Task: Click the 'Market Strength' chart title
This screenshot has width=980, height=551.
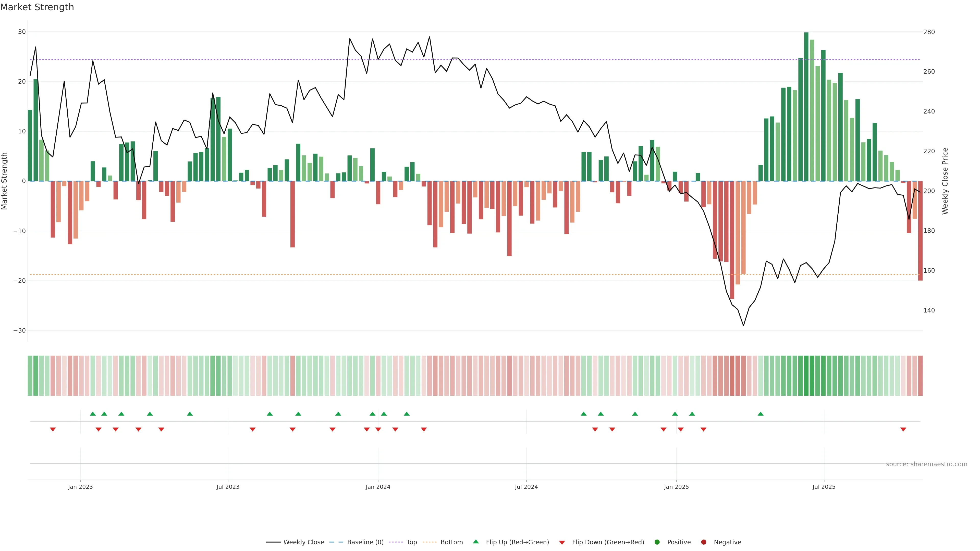Action: point(37,7)
